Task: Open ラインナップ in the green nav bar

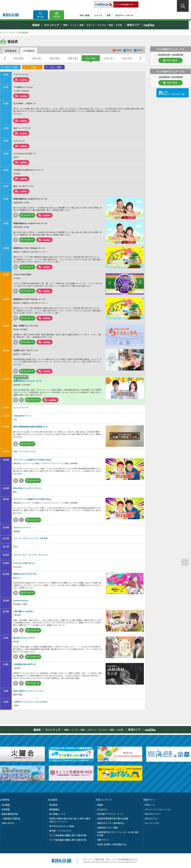Action: 52,25
